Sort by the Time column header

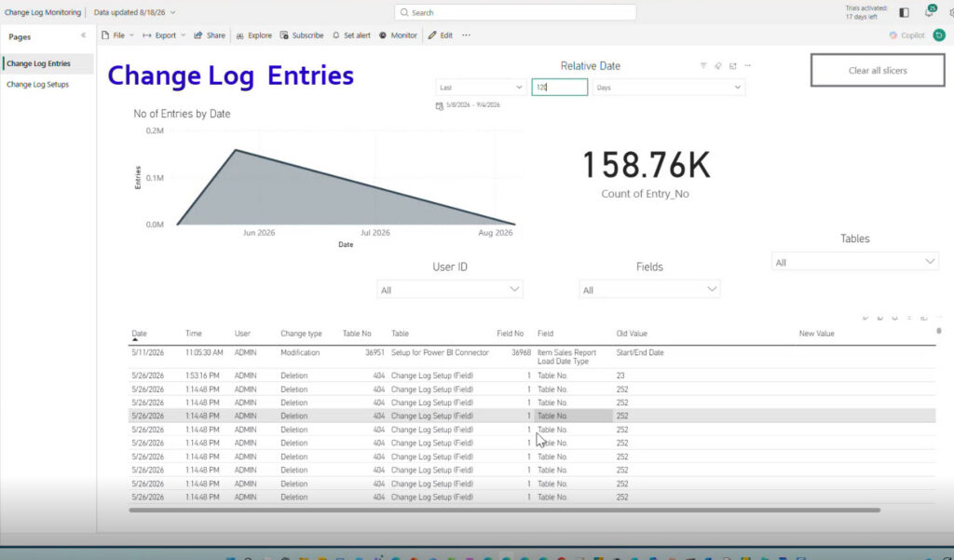[194, 334]
